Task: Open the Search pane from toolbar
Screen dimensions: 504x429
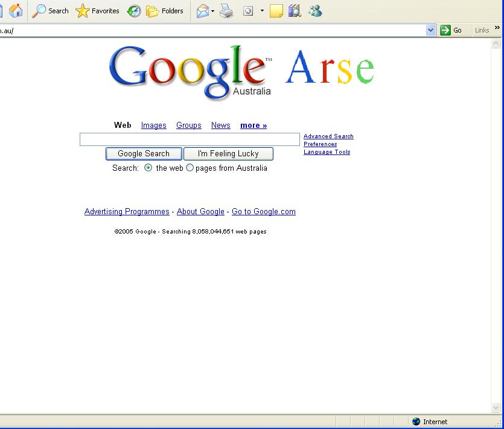Action: (51, 11)
